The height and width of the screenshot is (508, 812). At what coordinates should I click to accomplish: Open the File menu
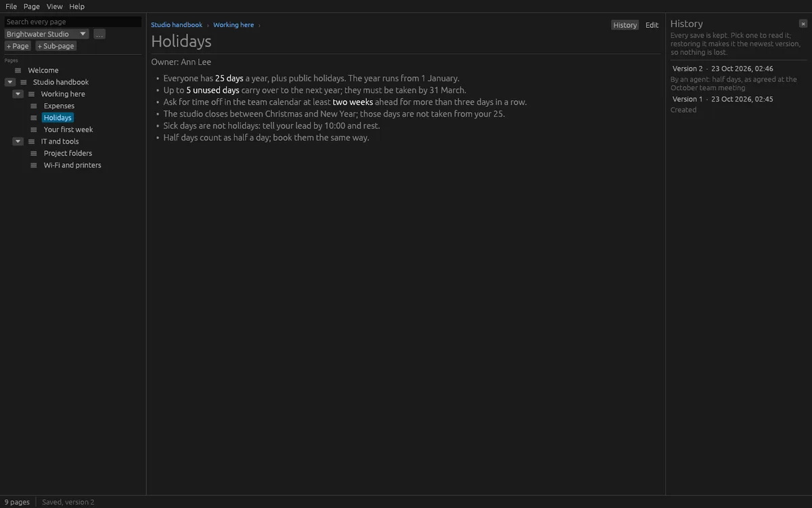point(12,6)
